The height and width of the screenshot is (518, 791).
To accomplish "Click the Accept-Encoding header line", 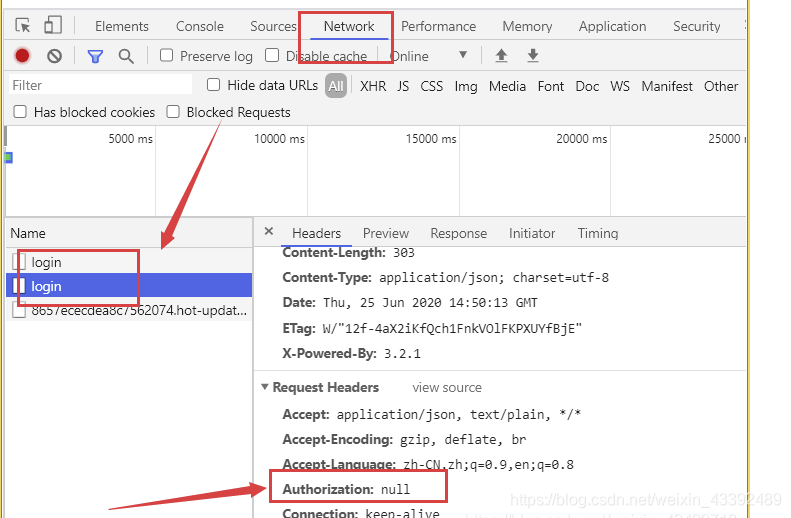I will (404, 439).
